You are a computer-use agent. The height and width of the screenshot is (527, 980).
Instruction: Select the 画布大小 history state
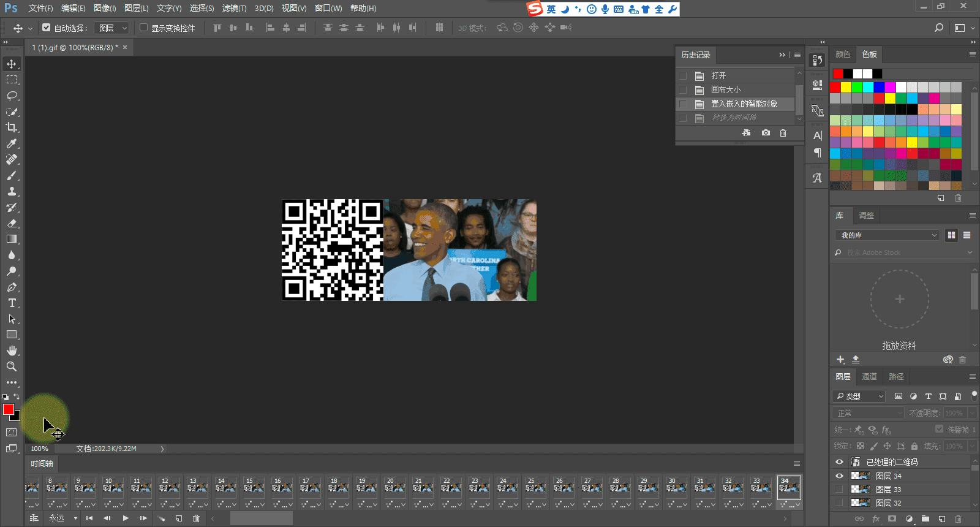726,89
